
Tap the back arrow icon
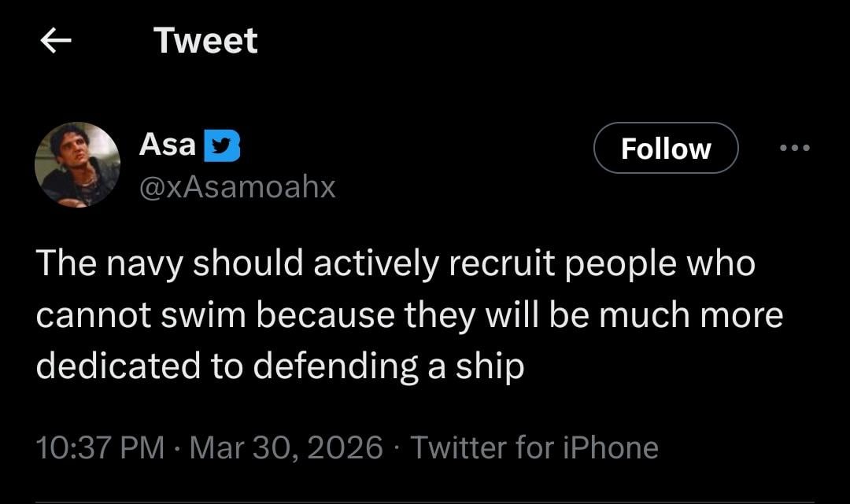pos(56,42)
